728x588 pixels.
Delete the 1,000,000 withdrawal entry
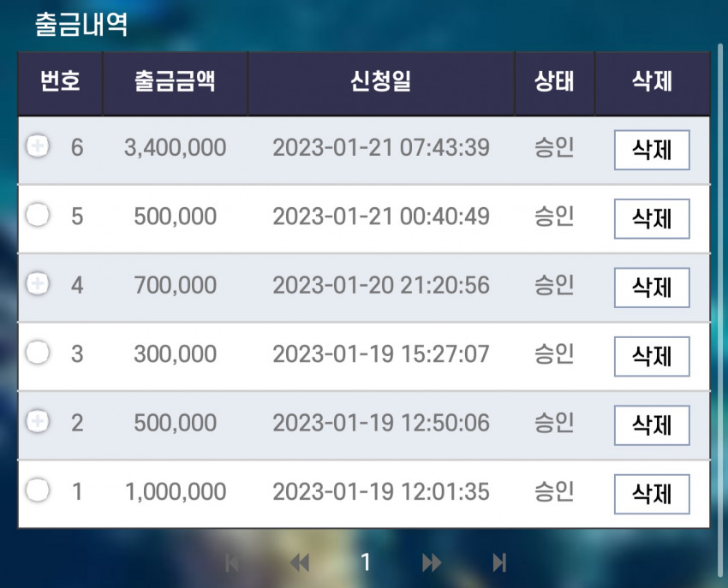pyautogui.click(x=652, y=494)
